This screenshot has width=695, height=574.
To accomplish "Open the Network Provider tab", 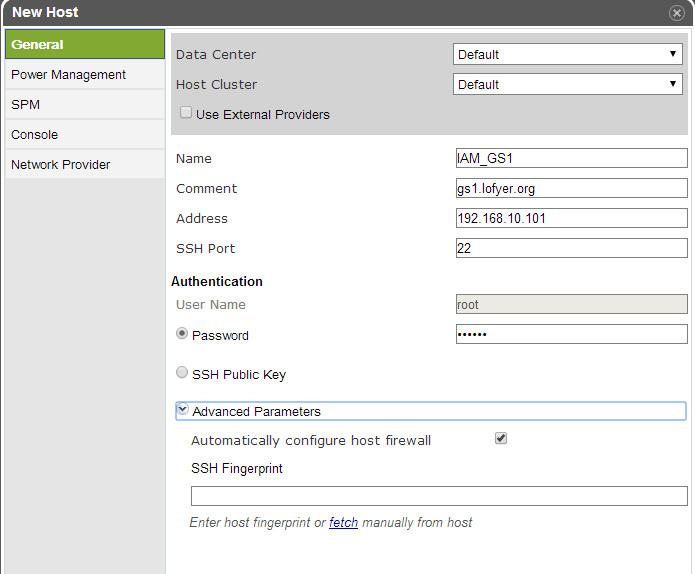I will point(85,164).
